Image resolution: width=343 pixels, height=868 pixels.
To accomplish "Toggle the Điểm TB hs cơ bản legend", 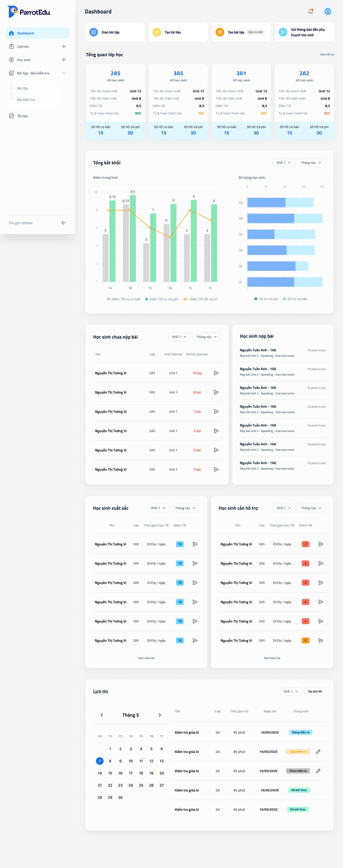I will [124, 299].
